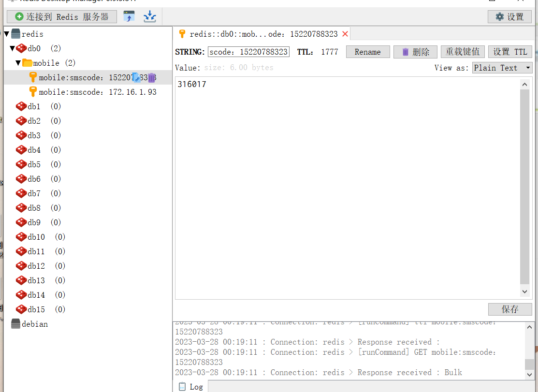
Task: Click the db5 database icon
Action: 21,164
